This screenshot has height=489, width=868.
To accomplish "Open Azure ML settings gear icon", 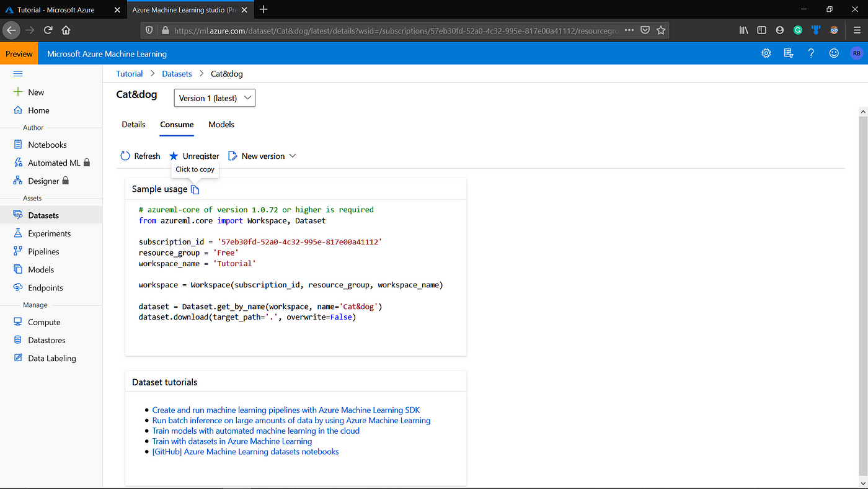I will [x=766, y=53].
